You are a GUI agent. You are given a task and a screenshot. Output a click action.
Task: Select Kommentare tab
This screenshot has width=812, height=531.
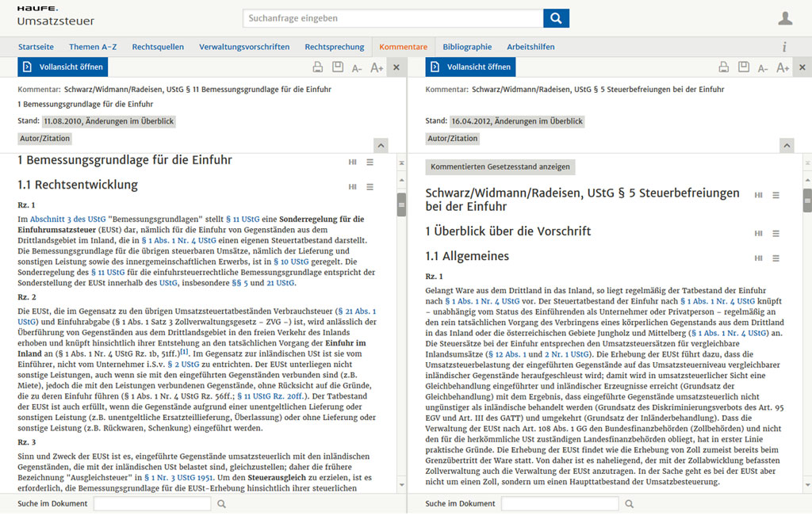click(404, 47)
